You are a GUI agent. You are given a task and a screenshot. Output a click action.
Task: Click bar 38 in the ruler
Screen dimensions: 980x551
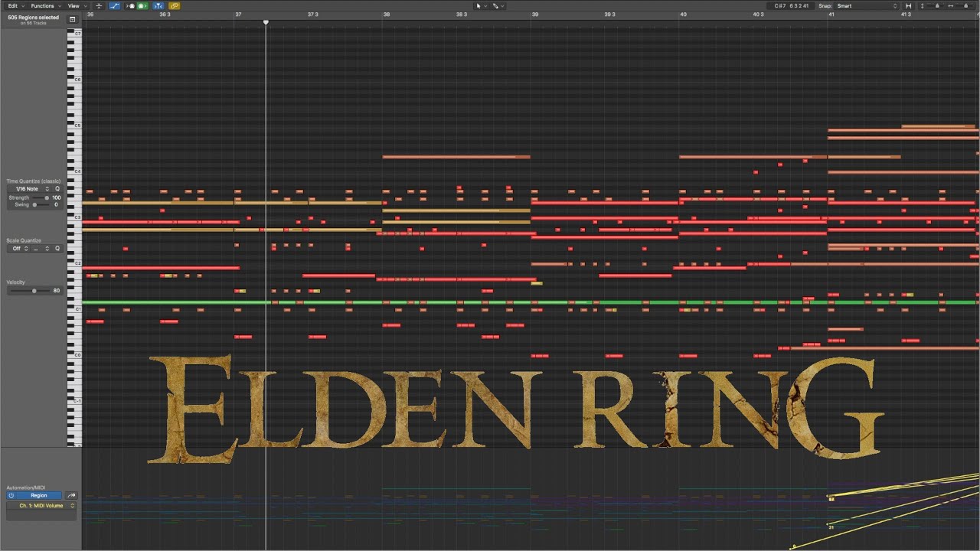coord(387,15)
